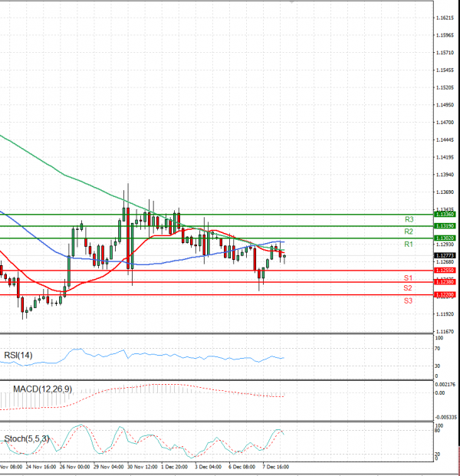
Task: Click the Stoch(5,5,3) indicator label
Action: click(27, 438)
